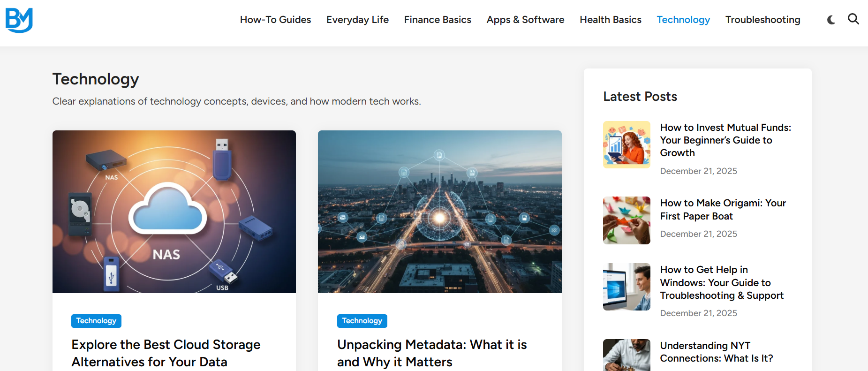Click the Technology tag under cloud storage post

coord(96,321)
